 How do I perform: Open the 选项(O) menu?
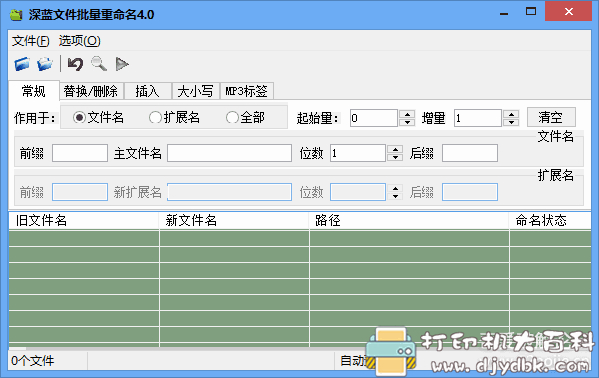click(79, 41)
